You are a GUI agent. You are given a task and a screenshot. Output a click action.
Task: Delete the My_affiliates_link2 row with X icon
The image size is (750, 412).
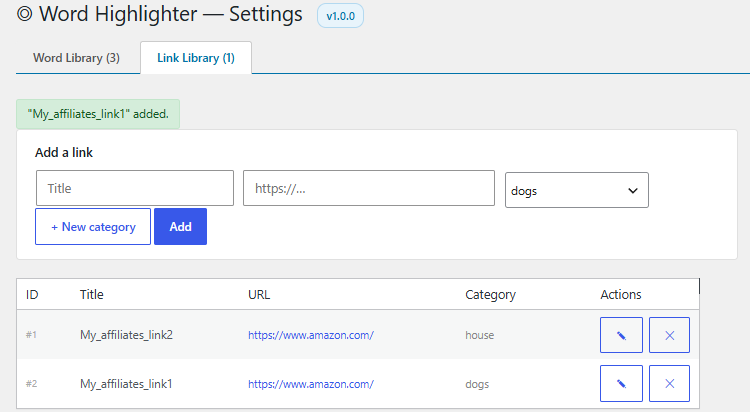point(669,335)
